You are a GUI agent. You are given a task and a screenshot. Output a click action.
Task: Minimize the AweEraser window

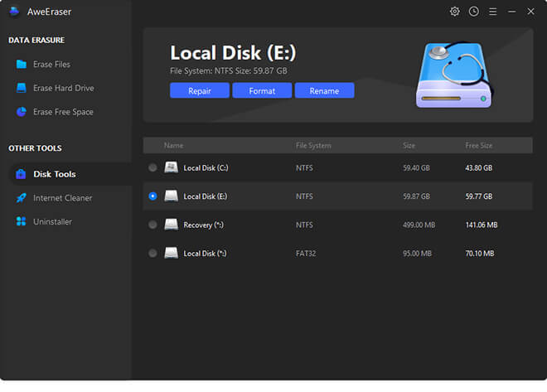pyautogui.click(x=511, y=12)
